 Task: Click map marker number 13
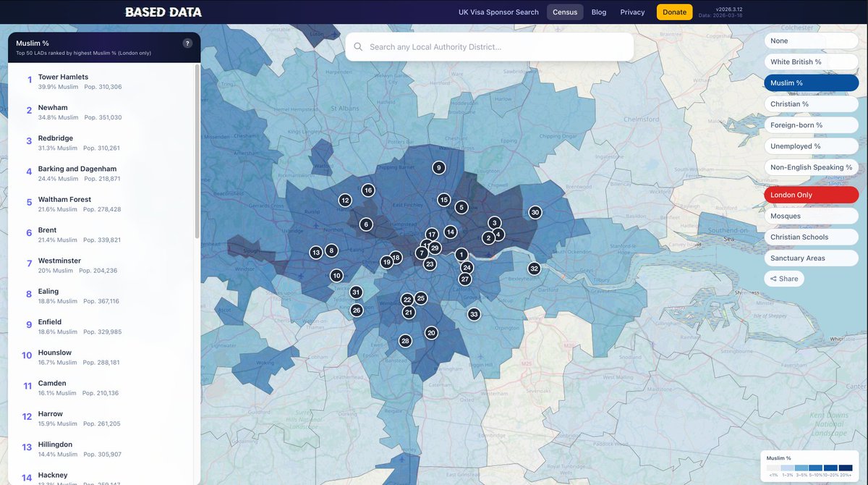pyautogui.click(x=316, y=253)
